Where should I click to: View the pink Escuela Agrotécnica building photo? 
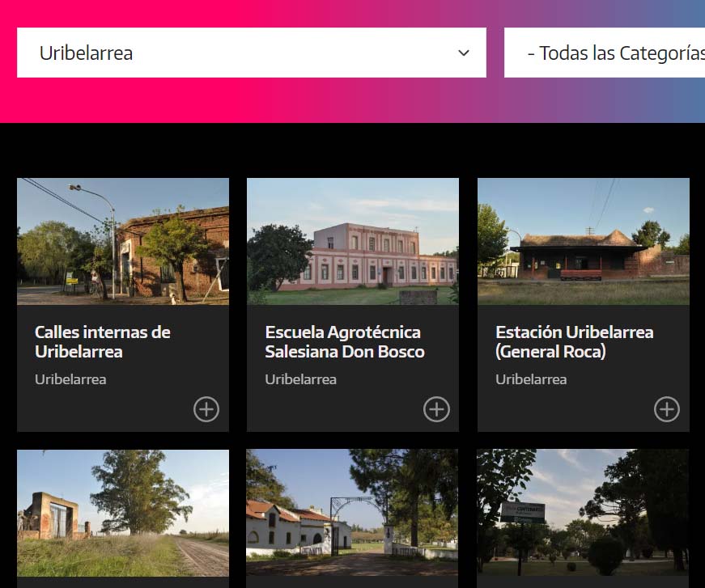353,242
